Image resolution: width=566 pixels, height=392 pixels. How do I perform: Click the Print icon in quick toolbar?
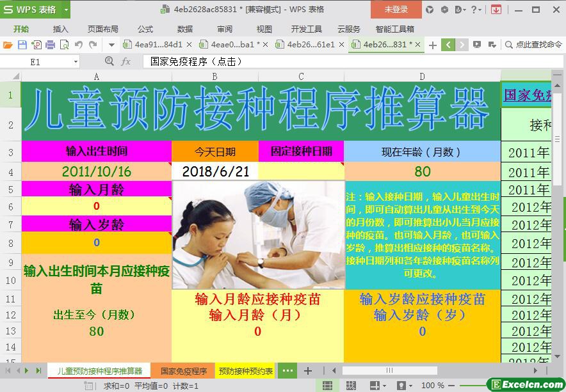click(x=50, y=45)
